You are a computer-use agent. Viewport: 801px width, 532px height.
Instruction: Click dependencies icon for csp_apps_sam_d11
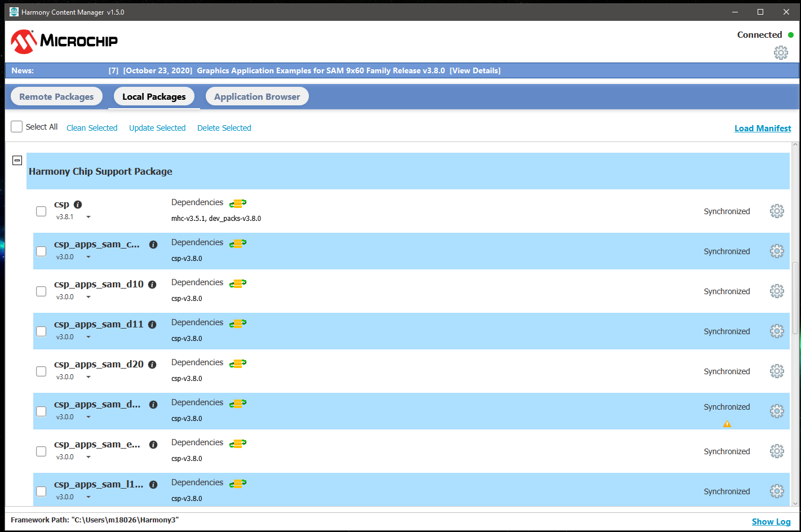point(238,323)
